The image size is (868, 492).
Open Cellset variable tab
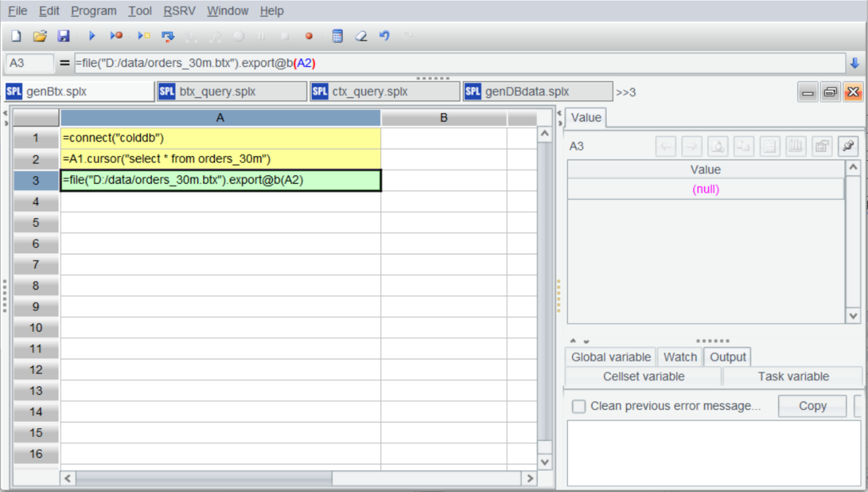click(x=643, y=377)
